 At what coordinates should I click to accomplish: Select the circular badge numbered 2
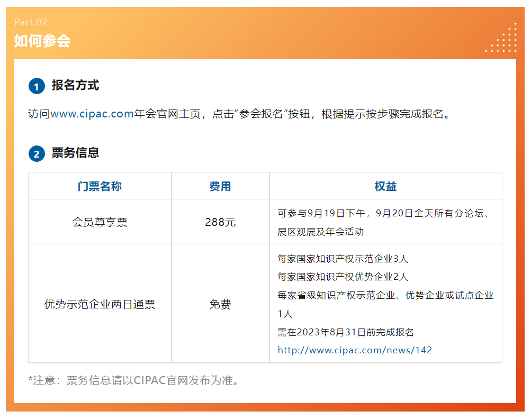[37, 153]
